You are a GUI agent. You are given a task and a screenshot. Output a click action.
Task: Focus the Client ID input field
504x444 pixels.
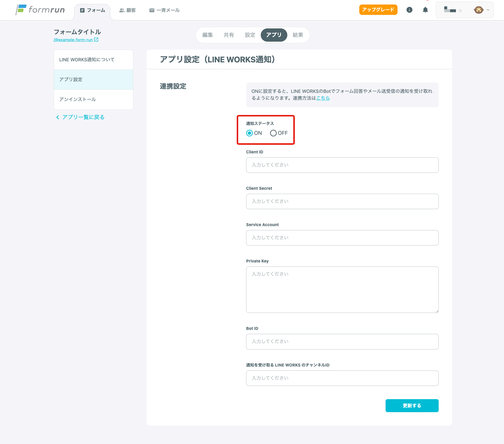(x=342, y=165)
